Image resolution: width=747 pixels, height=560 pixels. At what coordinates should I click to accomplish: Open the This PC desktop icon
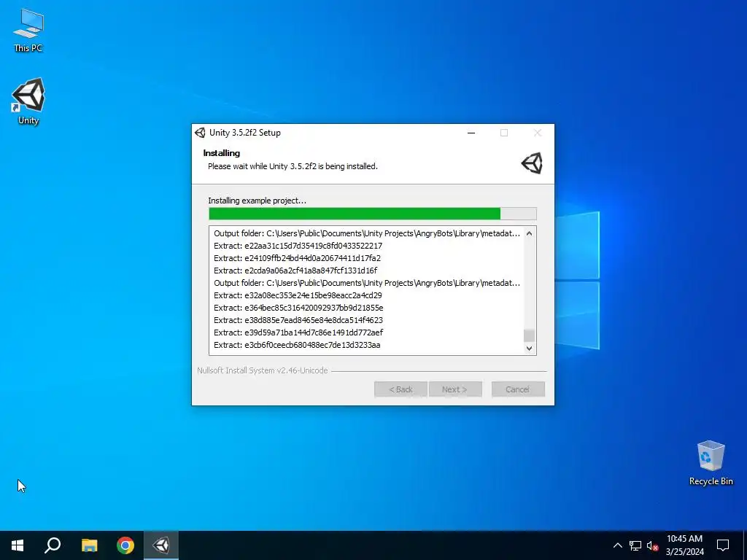point(28,31)
